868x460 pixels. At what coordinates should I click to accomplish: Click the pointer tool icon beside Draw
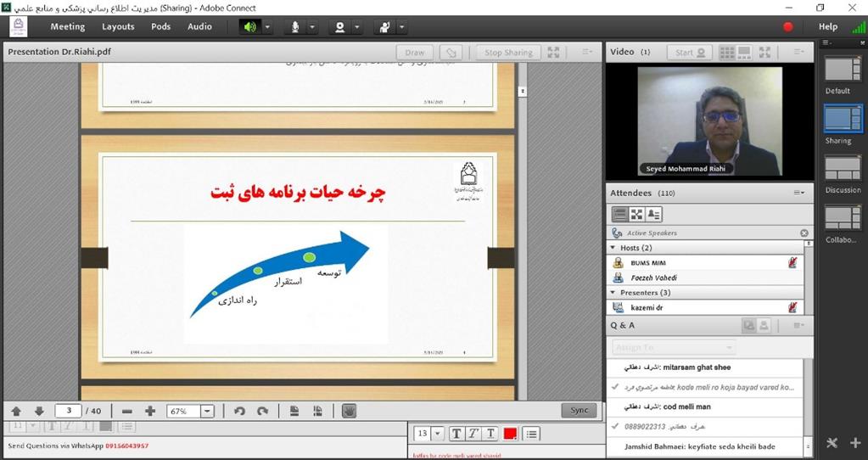451,53
